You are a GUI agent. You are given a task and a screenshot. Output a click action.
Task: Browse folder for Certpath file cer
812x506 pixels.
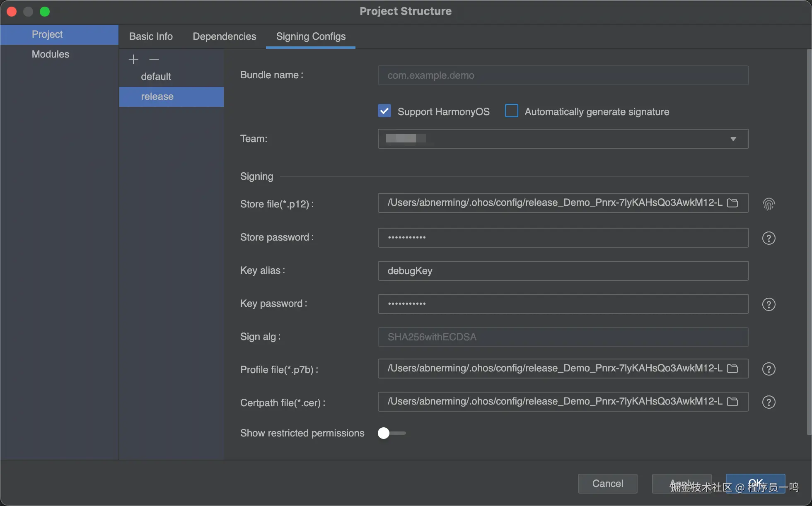732,402
